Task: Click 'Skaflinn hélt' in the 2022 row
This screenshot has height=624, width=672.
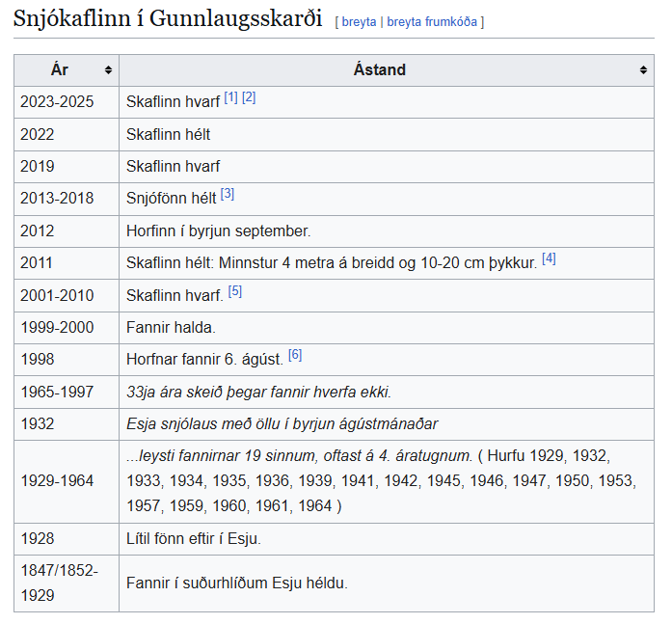Action: (168, 135)
